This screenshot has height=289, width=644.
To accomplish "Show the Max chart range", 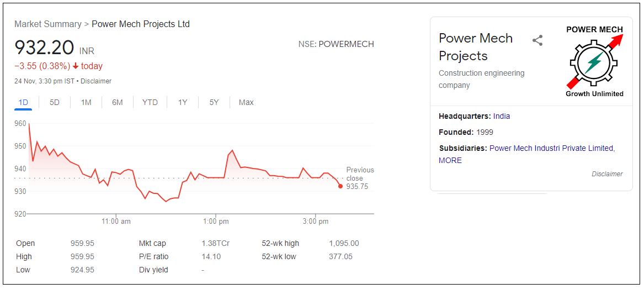I will coord(246,102).
